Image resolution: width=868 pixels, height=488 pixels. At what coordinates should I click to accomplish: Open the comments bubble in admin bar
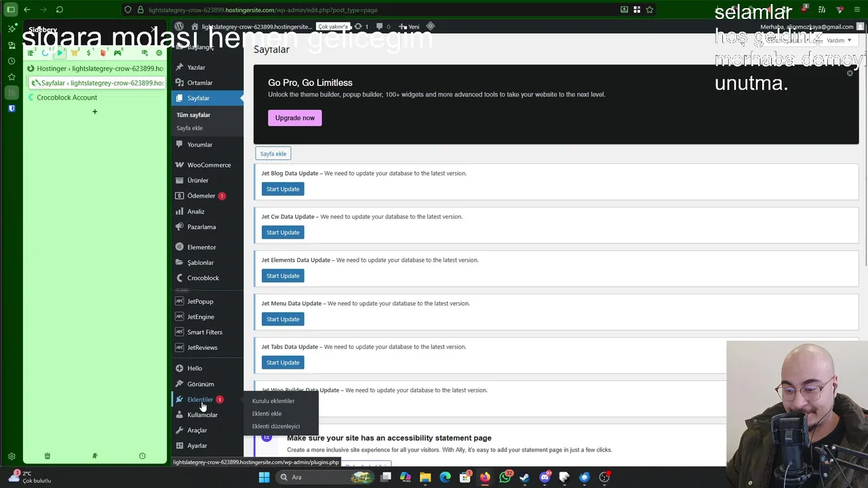click(383, 26)
